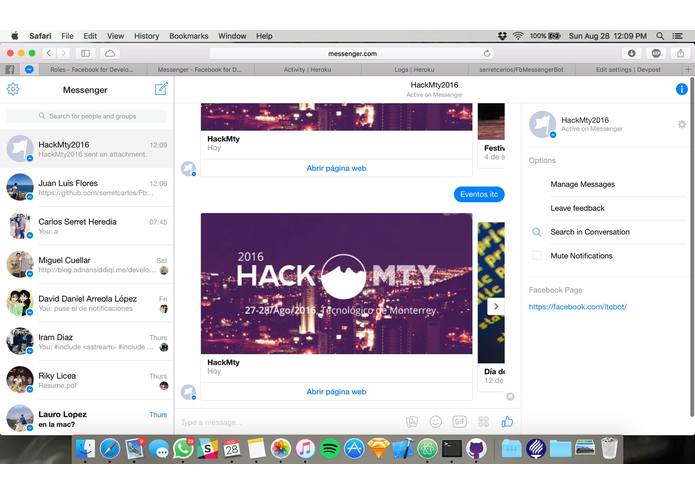Attach a photo to message
Screen dimensions: 695x494
point(412,422)
